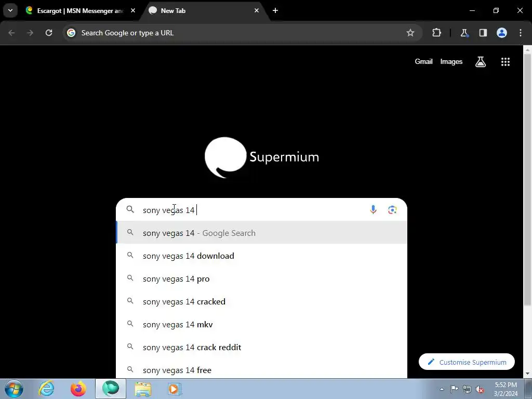
Task: Open the Windows Start orb
Action: 14,389
